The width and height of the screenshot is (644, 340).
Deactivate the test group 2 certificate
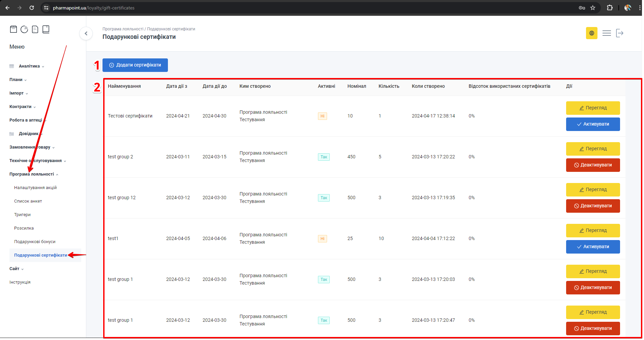(593, 165)
